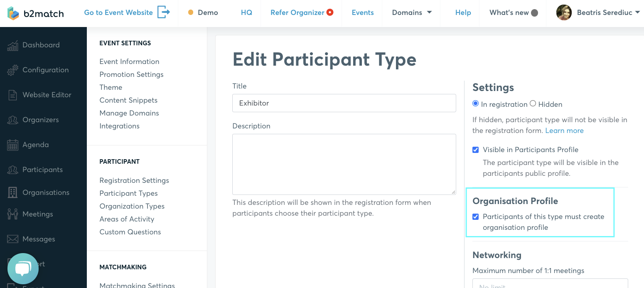Click Go to Event Website link
The width and height of the screenshot is (644, 288).
pos(118,12)
